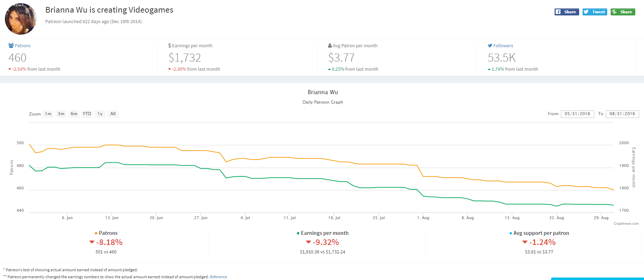644x280 pixels.
Task: Click the 13. Jun axis label
Action: 112,218
